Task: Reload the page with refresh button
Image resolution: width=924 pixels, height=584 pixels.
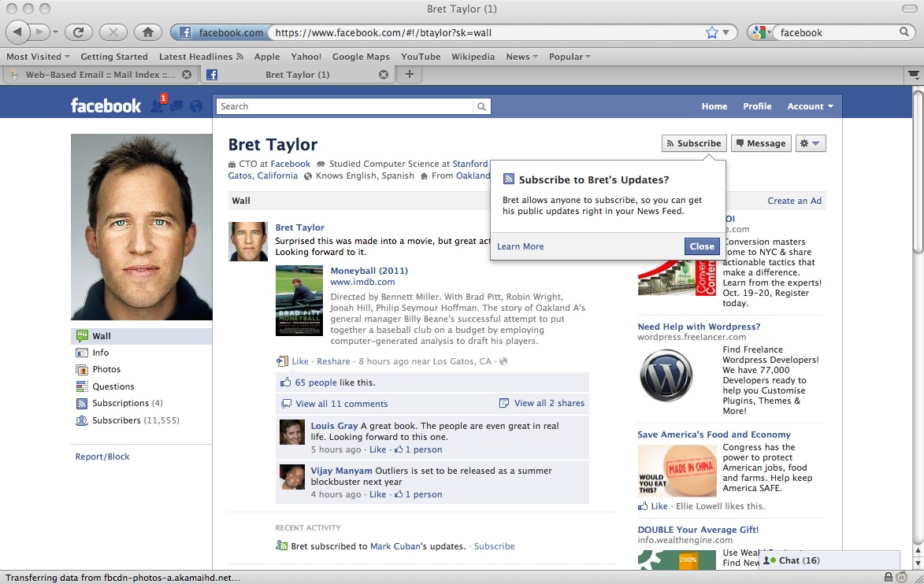Action: 79,32
